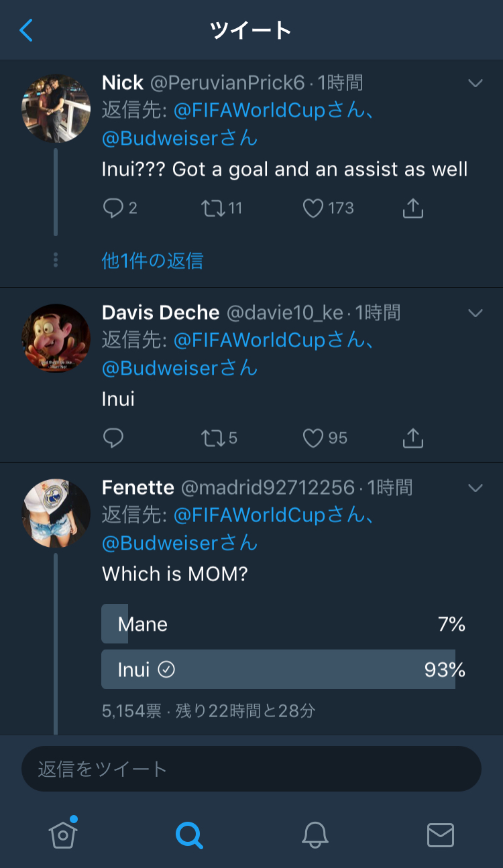The height and width of the screenshot is (868, 503).
Task: Like Nick's tweet
Action: click(x=313, y=208)
